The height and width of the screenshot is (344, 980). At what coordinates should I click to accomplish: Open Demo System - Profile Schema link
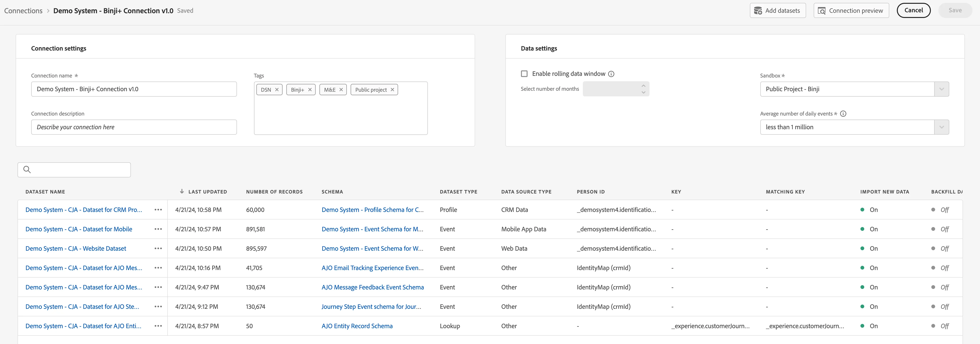372,210
